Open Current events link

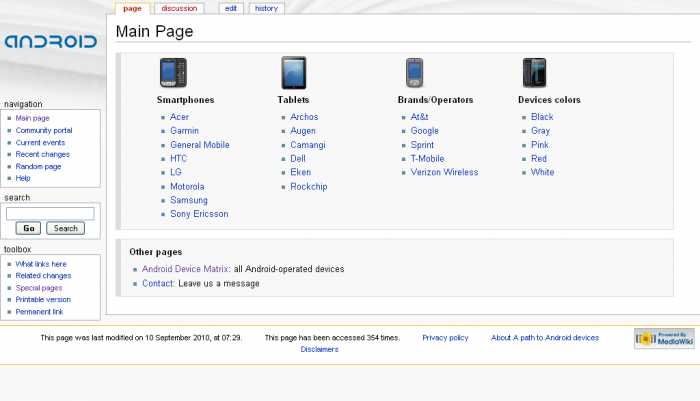[40, 142]
